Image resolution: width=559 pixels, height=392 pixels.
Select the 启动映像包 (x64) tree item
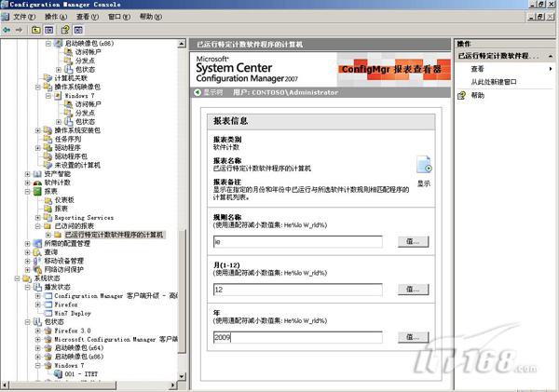click(x=79, y=348)
